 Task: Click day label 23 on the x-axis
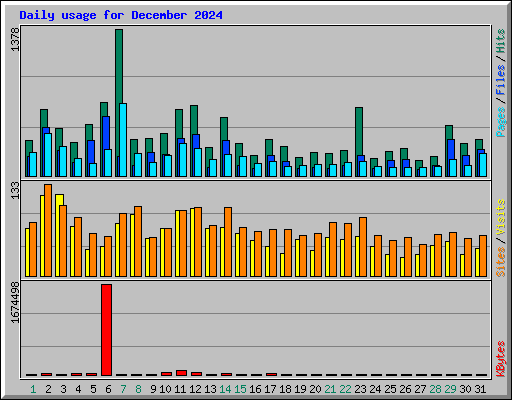360,389
